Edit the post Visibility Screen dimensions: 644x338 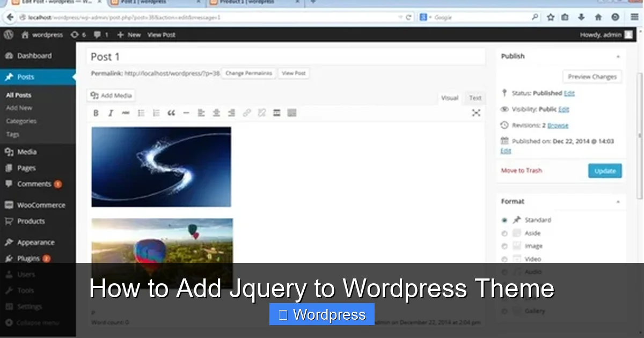pos(564,109)
